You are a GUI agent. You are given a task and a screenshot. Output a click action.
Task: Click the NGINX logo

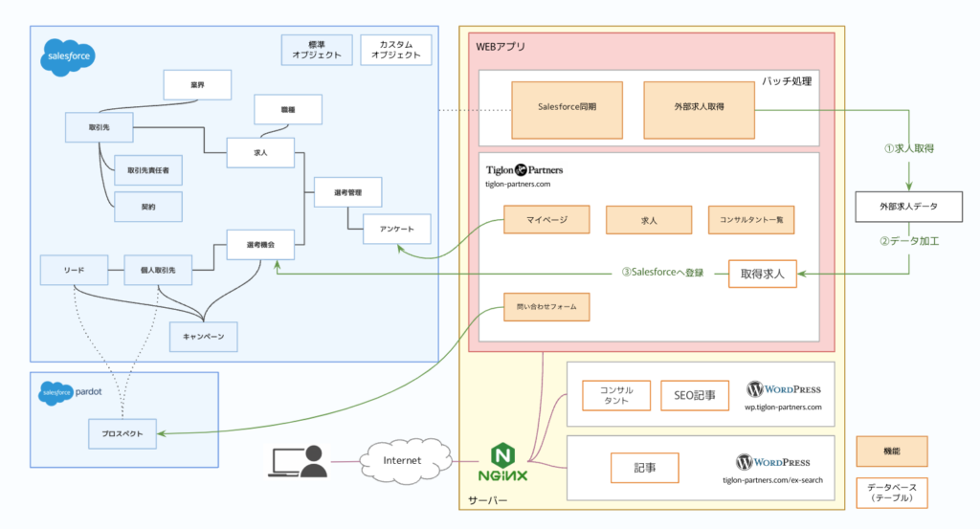502,463
